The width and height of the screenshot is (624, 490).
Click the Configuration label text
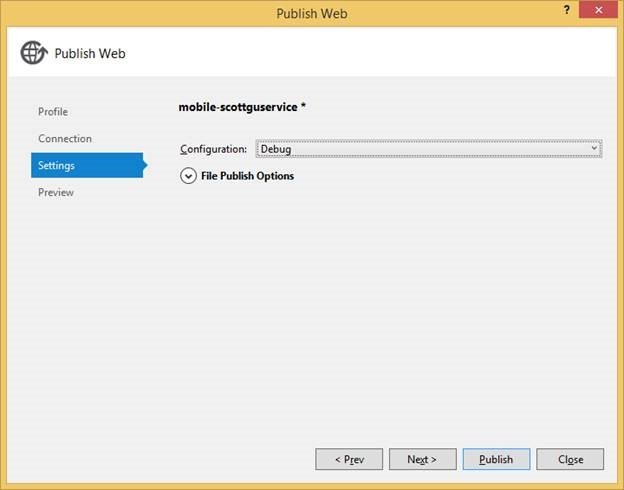[x=213, y=150]
